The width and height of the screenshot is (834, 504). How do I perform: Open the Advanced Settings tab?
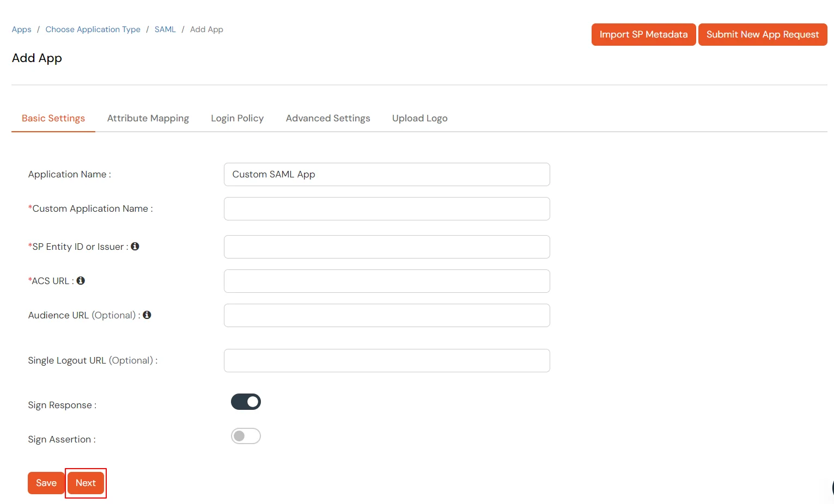[x=327, y=118]
